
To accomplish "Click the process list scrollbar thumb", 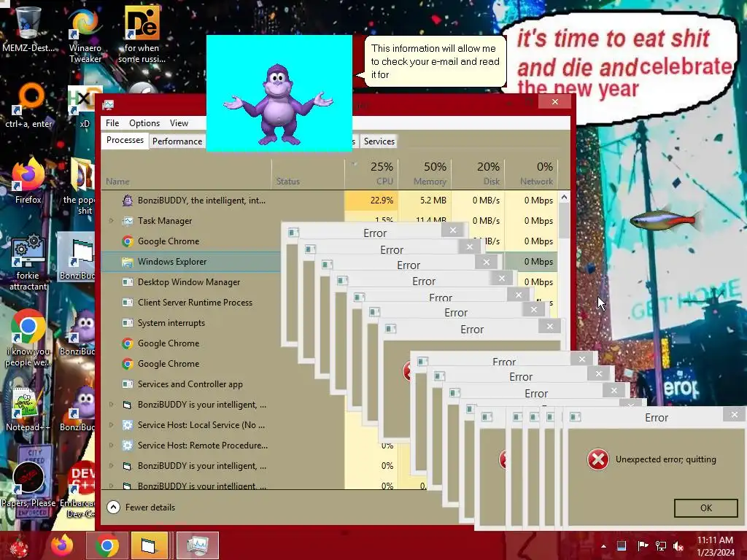I will [x=564, y=221].
